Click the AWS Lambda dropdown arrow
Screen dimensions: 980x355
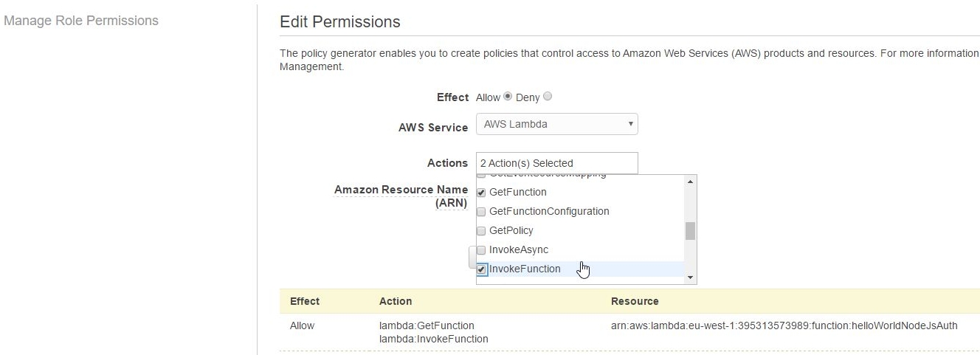pyautogui.click(x=630, y=124)
